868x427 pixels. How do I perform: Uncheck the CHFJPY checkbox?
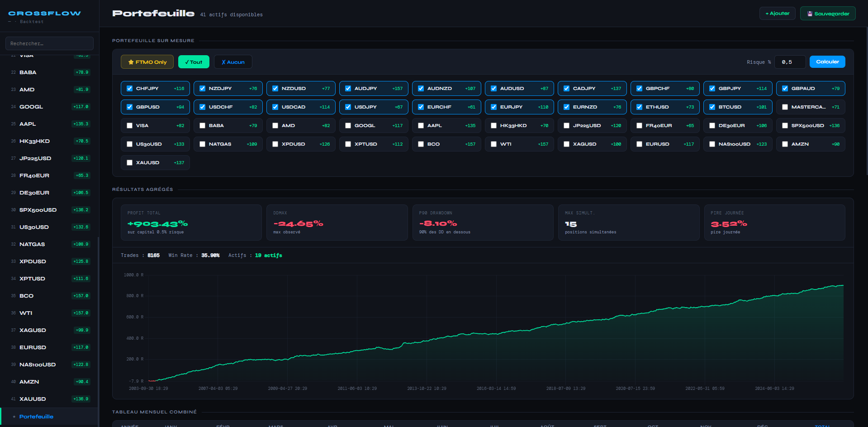pyautogui.click(x=130, y=89)
